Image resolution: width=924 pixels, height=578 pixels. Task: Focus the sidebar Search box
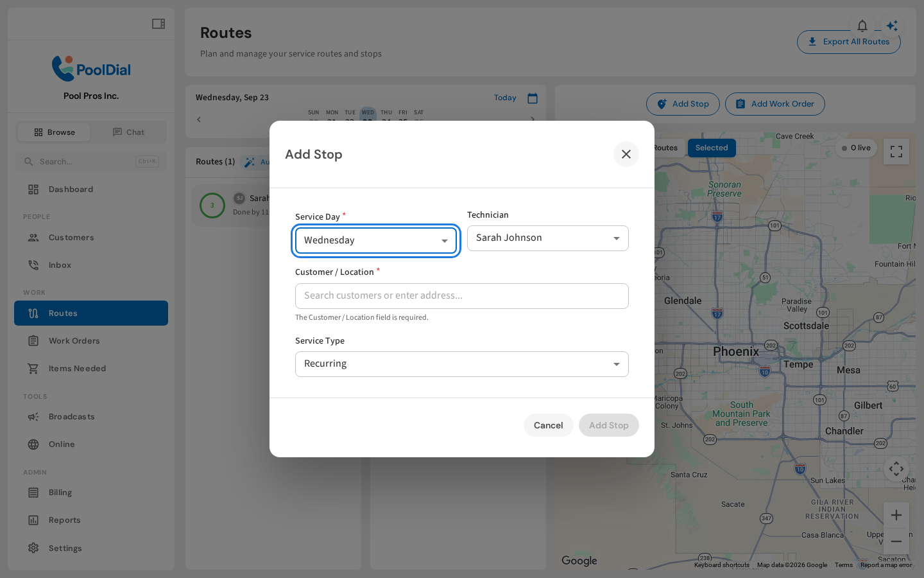(91, 162)
